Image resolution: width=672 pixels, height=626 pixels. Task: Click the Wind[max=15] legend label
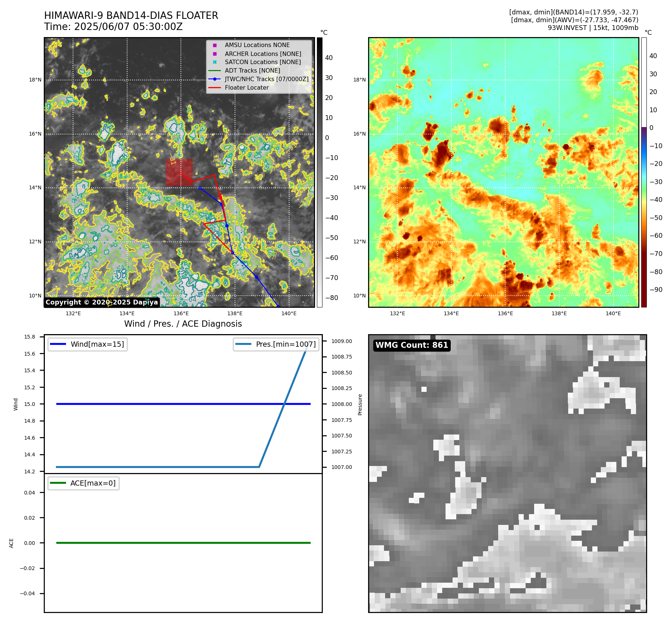(x=97, y=344)
